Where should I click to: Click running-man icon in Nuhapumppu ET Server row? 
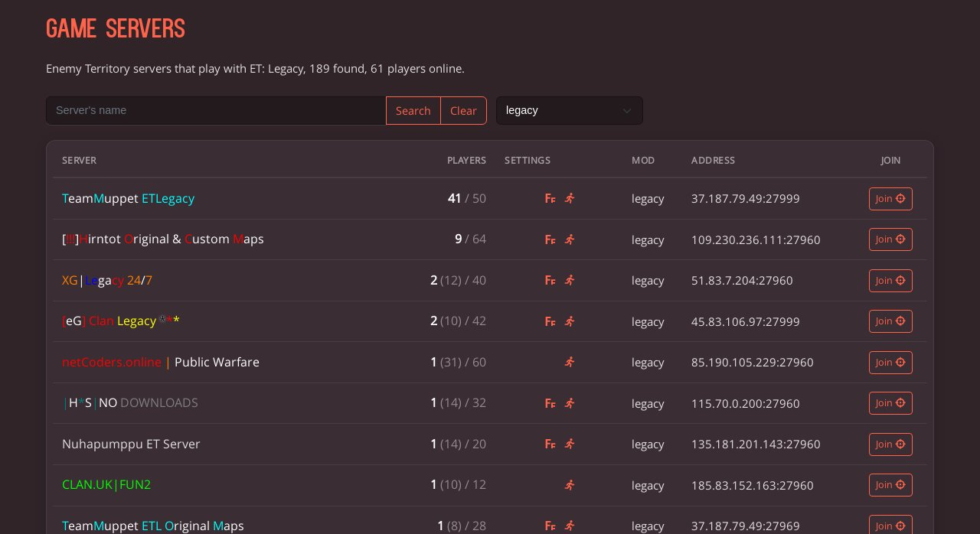(x=570, y=444)
